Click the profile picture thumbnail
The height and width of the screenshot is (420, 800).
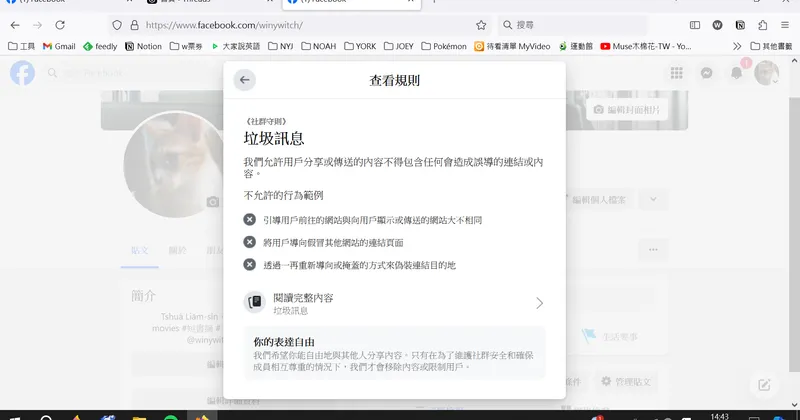click(x=173, y=164)
